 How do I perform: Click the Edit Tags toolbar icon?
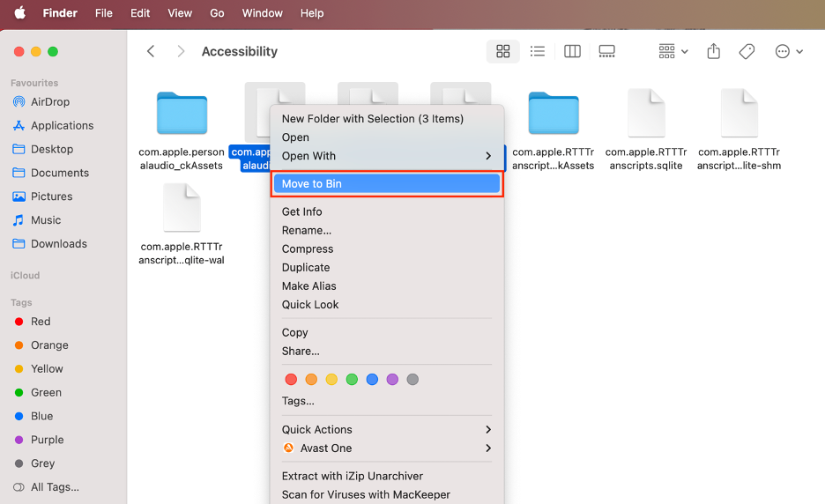(x=747, y=51)
